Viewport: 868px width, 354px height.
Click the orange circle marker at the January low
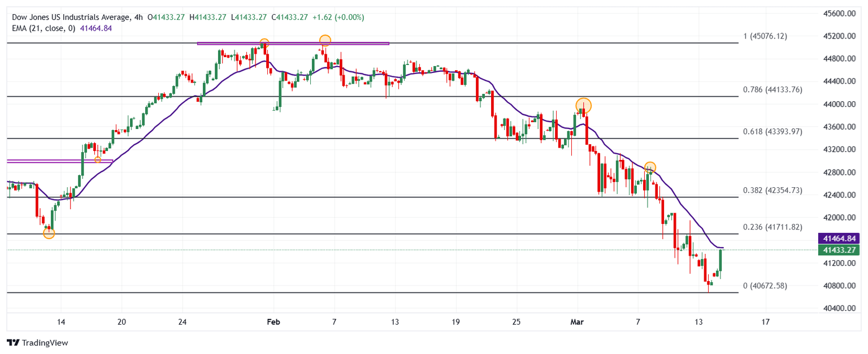click(x=49, y=233)
